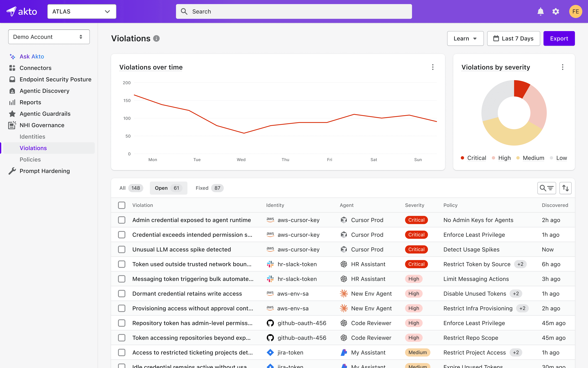Screen dimensions: 588x368
Task: Sort by the Severity column header
Action: tap(415, 205)
